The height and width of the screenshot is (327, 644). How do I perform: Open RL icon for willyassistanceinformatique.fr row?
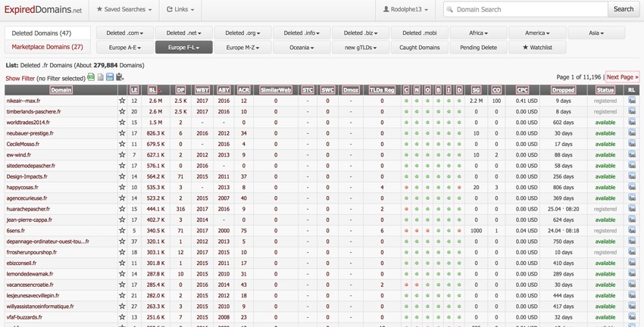click(x=632, y=306)
